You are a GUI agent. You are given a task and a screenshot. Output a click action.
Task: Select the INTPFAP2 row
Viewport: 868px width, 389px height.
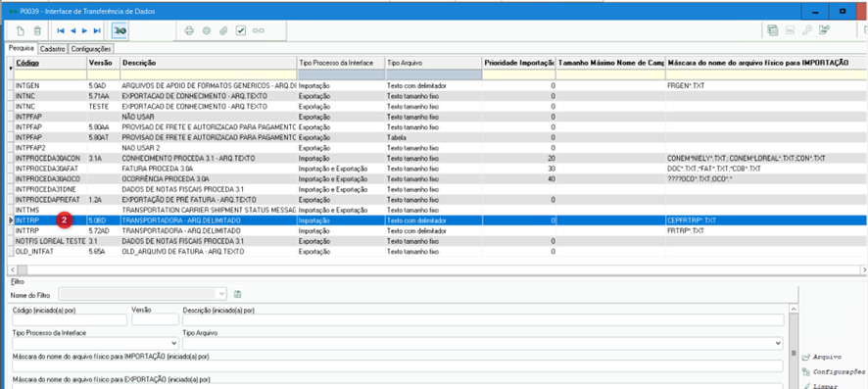coord(437,148)
